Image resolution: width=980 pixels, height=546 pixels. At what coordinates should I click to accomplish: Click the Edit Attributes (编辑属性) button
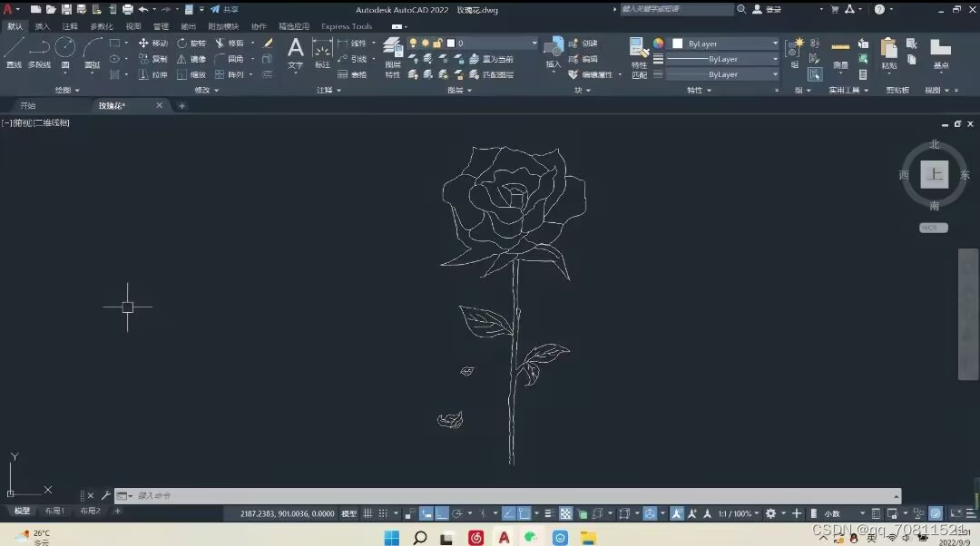click(592, 74)
